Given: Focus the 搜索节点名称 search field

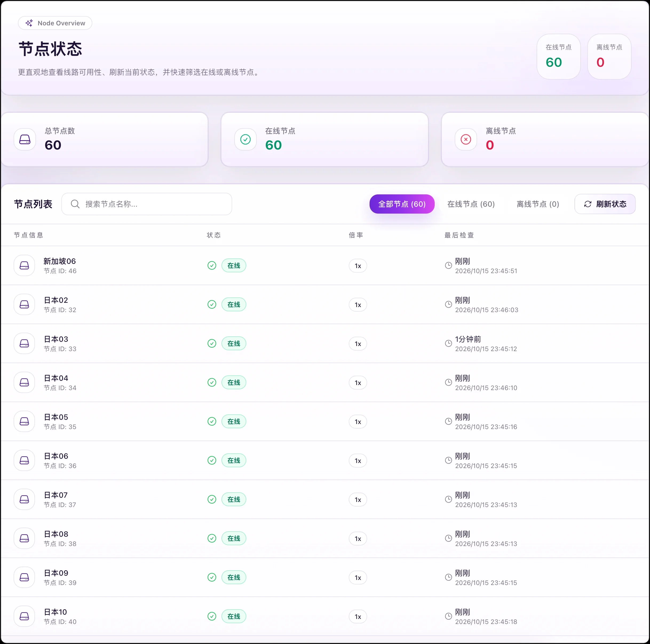Looking at the screenshot, I should (x=147, y=204).
